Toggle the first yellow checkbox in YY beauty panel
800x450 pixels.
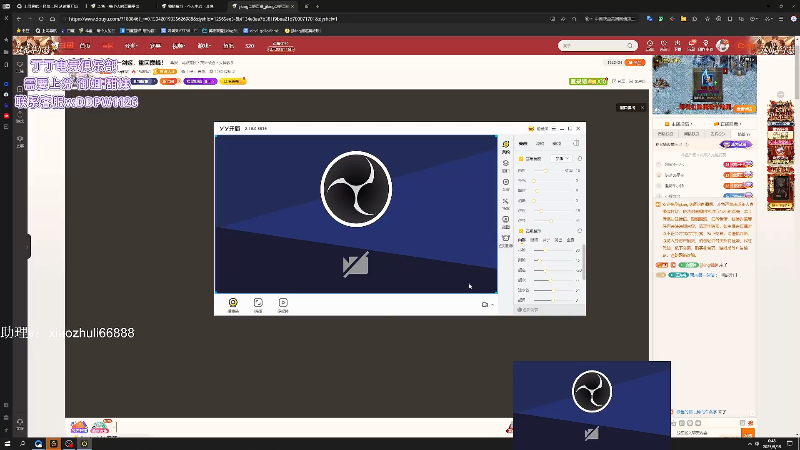click(521, 159)
